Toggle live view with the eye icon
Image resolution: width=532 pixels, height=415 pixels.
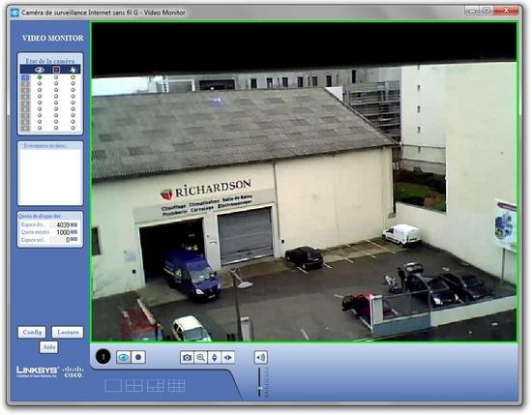pyautogui.click(x=124, y=357)
